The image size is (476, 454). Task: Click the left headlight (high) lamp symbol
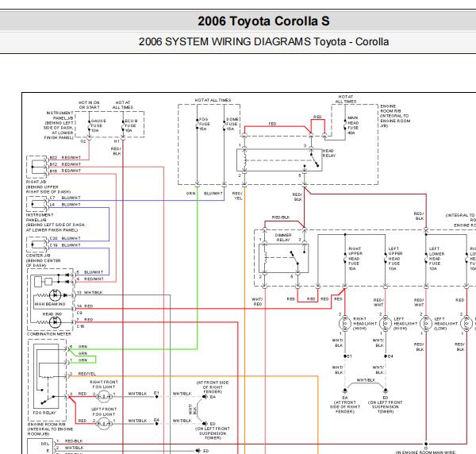click(386, 324)
